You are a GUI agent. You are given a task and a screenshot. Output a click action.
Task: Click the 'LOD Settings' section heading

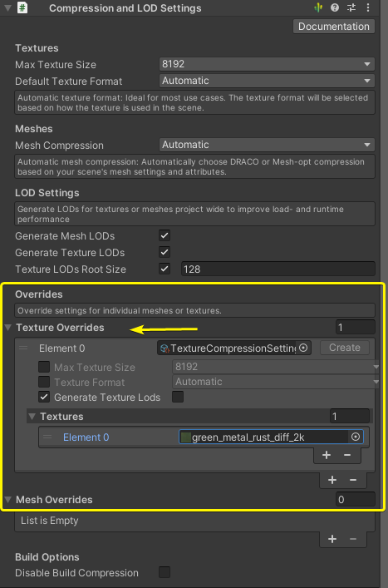(x=47, y=193)
